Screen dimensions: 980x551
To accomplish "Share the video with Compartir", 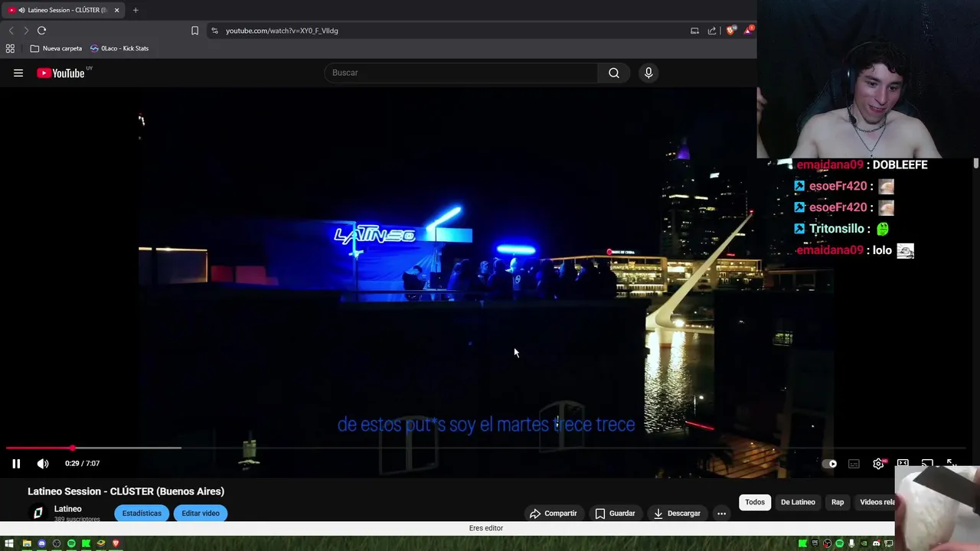I will (x=554, y=514).
